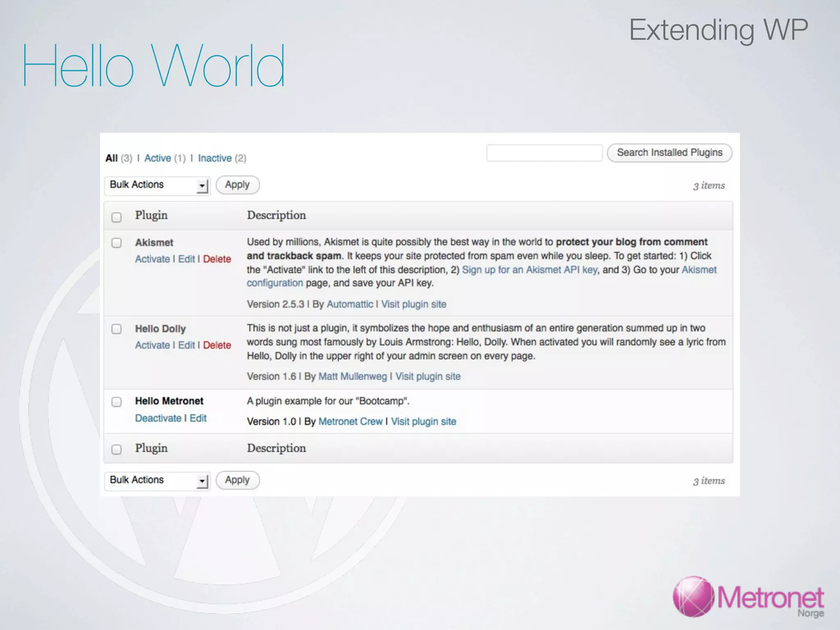Click the Metronet Norge logo

click(749, 597)
